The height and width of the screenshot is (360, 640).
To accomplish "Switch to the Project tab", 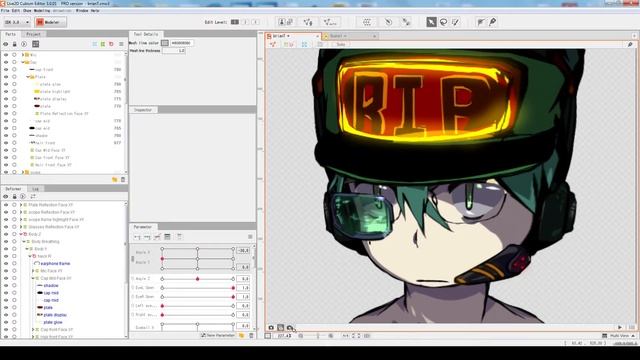I will 33,34.
